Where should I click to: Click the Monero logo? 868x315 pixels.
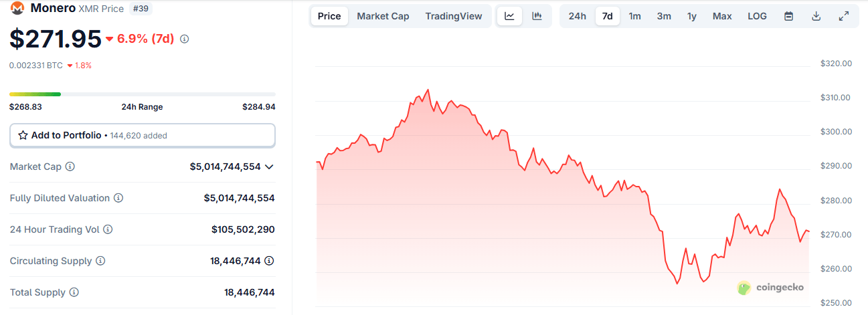pyautogui.click(x=17, y=8)
